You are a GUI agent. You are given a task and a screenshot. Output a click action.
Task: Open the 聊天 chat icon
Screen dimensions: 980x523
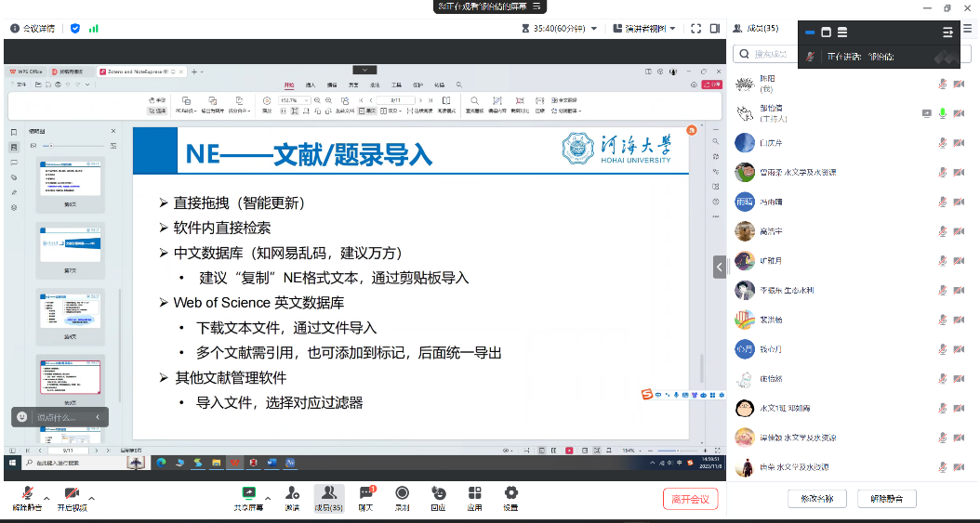click(365, 493)
